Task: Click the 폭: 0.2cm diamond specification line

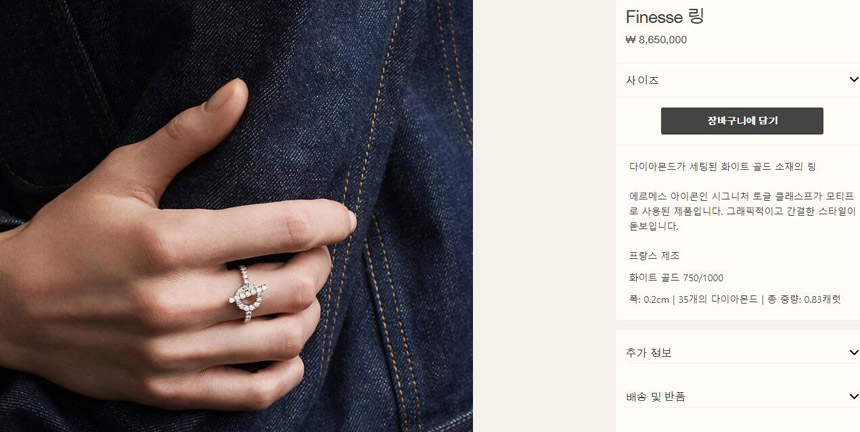Action: coord(735,300)
